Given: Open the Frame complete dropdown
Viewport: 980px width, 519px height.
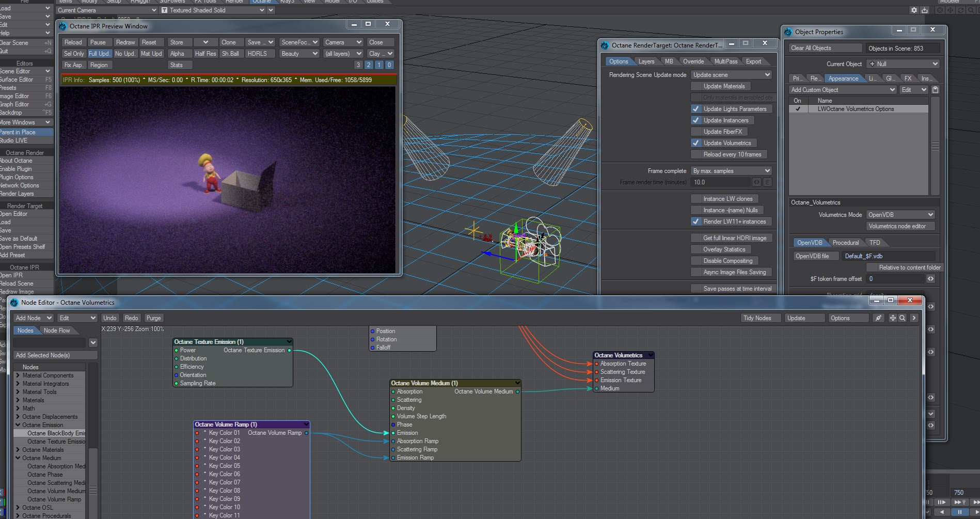Looking at the screenshot, I should (x=731, y=171).
